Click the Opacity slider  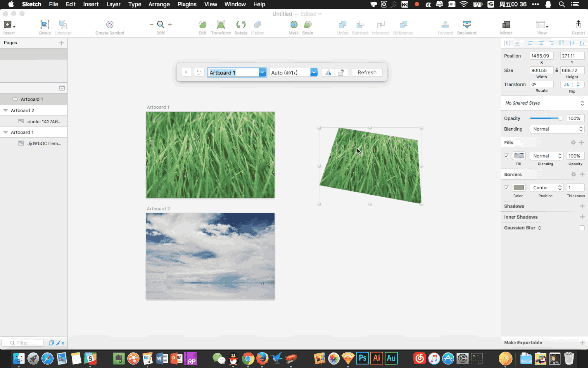pyautogui.click(x=547, y=118)
